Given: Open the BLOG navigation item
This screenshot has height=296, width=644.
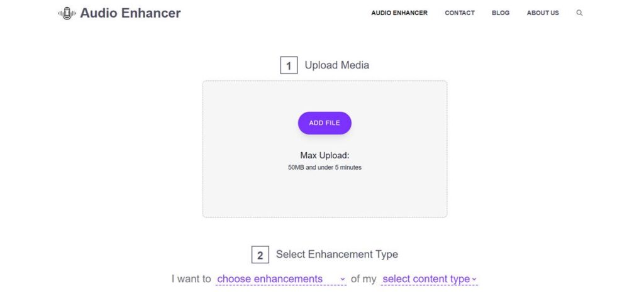Looking at the screenshot, I should (x=501, y=13).
